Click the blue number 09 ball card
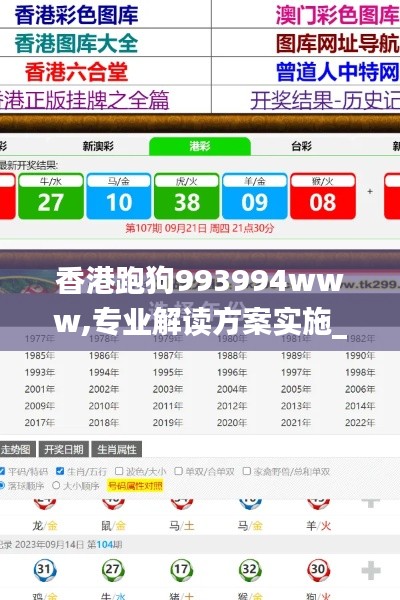 pyautogui.click(x=255, y=196)
